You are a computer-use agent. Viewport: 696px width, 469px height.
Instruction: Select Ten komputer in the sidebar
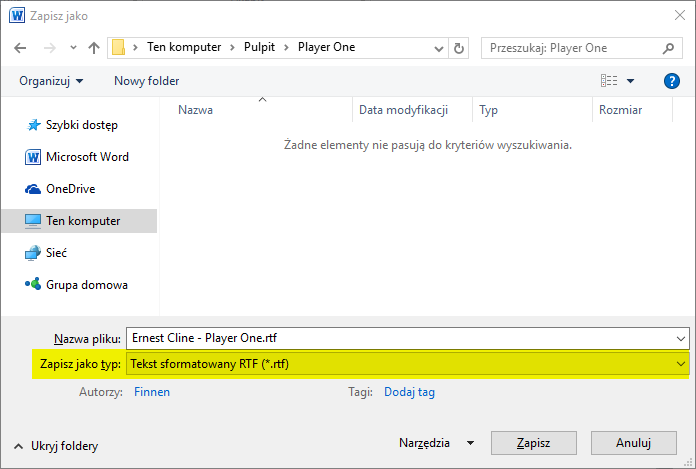tap(79, 221)
